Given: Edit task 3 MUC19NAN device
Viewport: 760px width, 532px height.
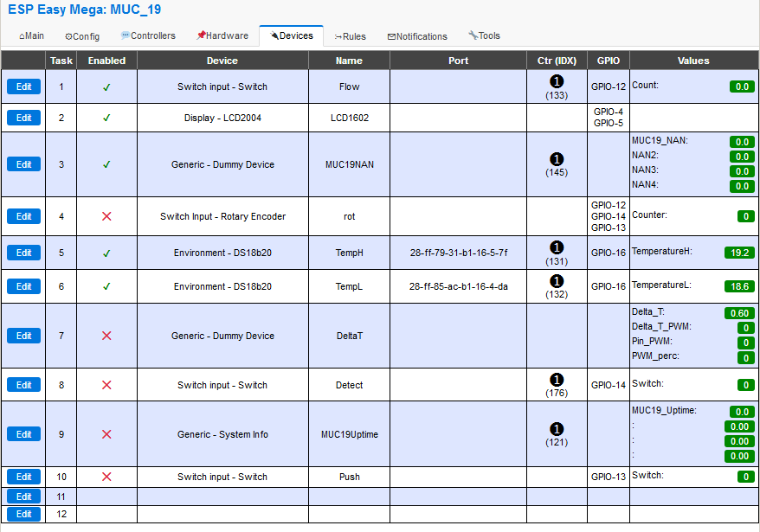Looking at the screenshot, I should 23,164.
